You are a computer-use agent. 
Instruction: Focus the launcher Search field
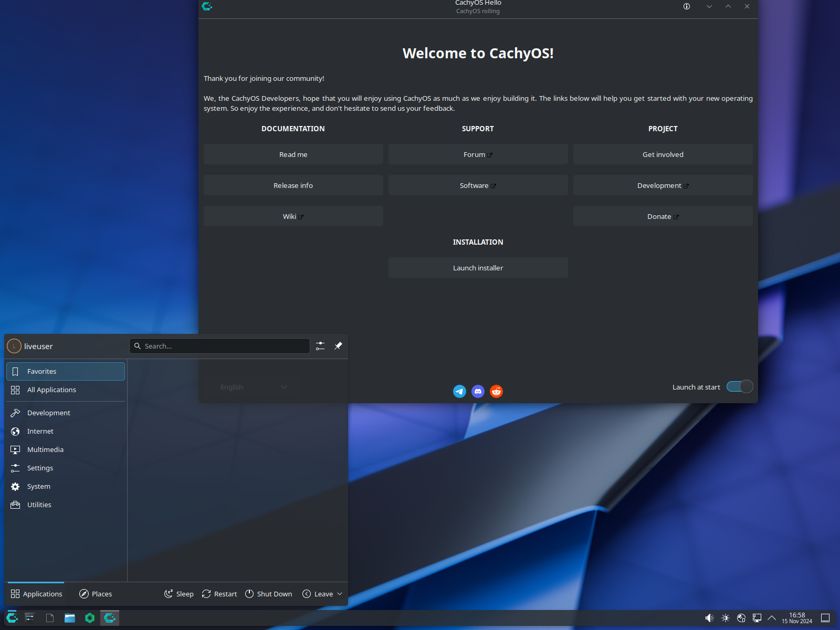tap(219, 346)
